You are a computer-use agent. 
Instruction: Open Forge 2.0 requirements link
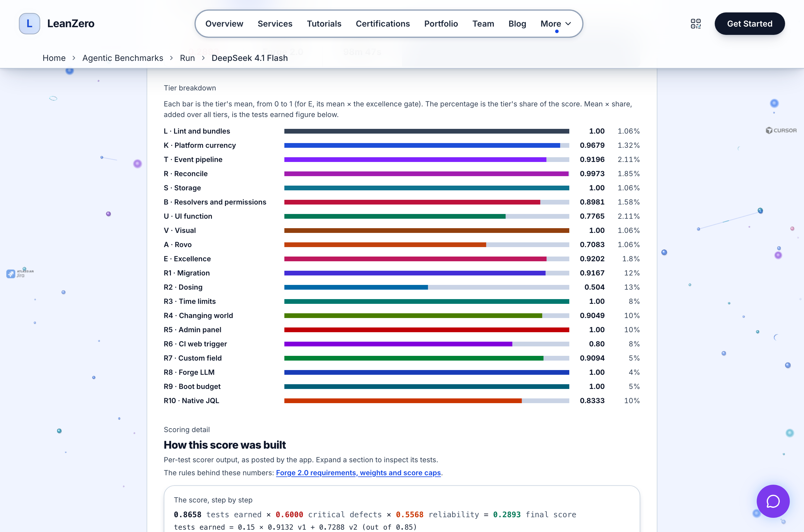tap(358, 473)
